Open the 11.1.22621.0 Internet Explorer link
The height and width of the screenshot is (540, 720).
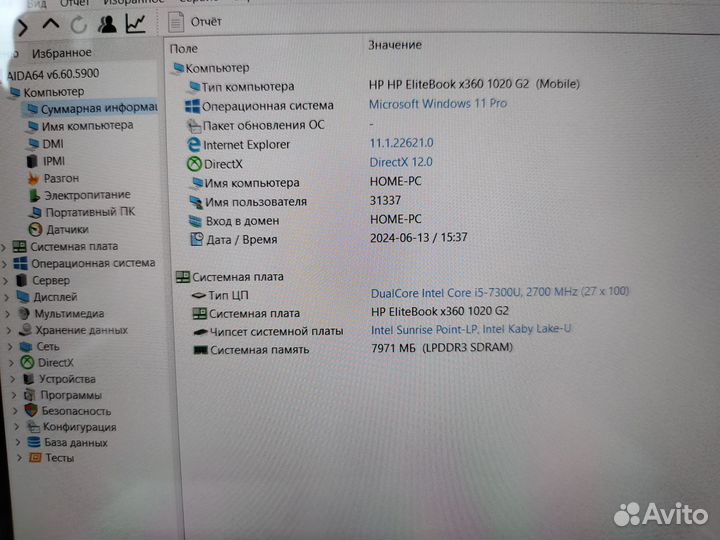401,143
